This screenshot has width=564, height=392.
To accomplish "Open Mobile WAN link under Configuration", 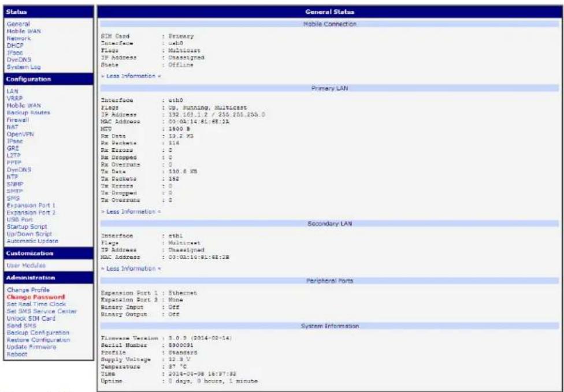I will point(24,106).
